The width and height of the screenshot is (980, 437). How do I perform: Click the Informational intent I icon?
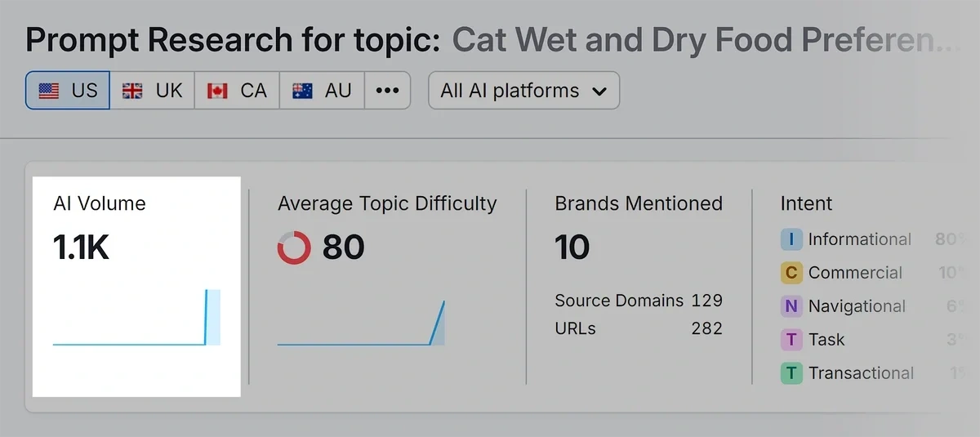[791, 239]
